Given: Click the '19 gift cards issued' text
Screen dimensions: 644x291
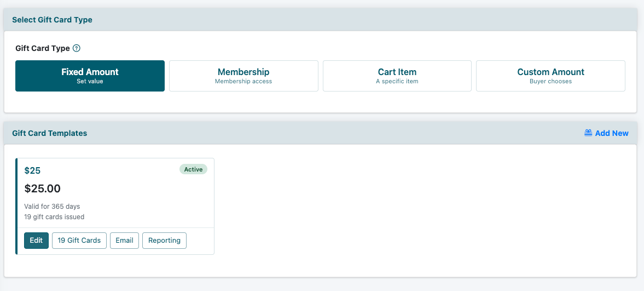Looking at the screenshot, I should 54,216.
